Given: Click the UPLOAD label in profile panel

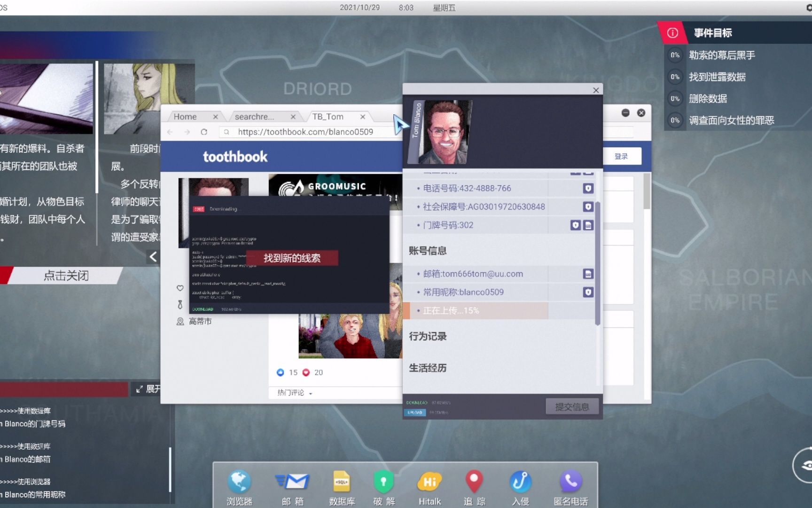Looking at the screenshot, I should click(414, 413).
